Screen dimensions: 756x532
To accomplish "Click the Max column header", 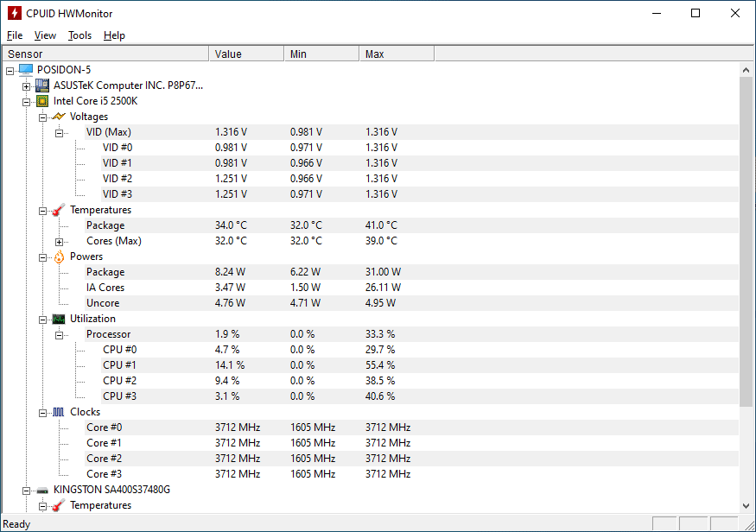I will pyautogui.click(x=397, y=54).
